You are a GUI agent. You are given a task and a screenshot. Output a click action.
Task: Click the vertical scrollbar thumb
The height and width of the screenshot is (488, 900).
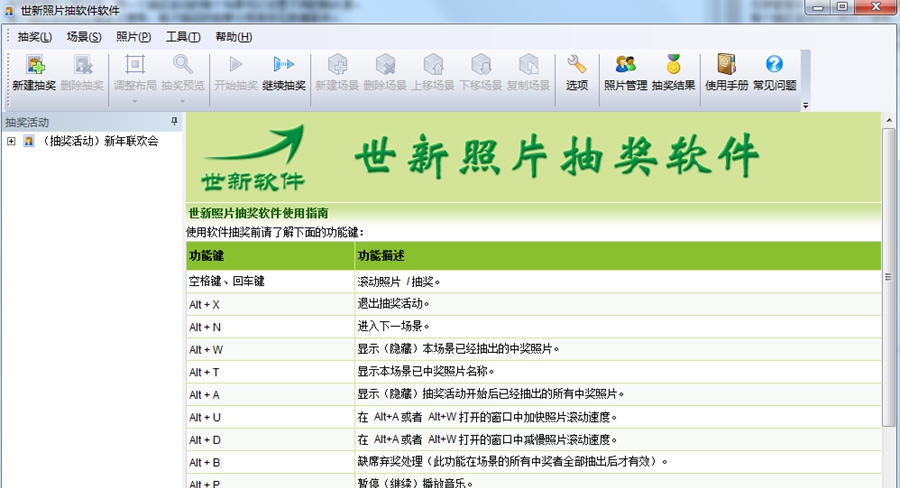tap(889, 278)
